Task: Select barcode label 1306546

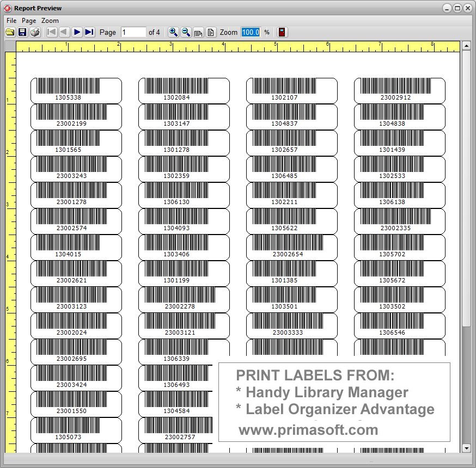Action: [400, 325]
